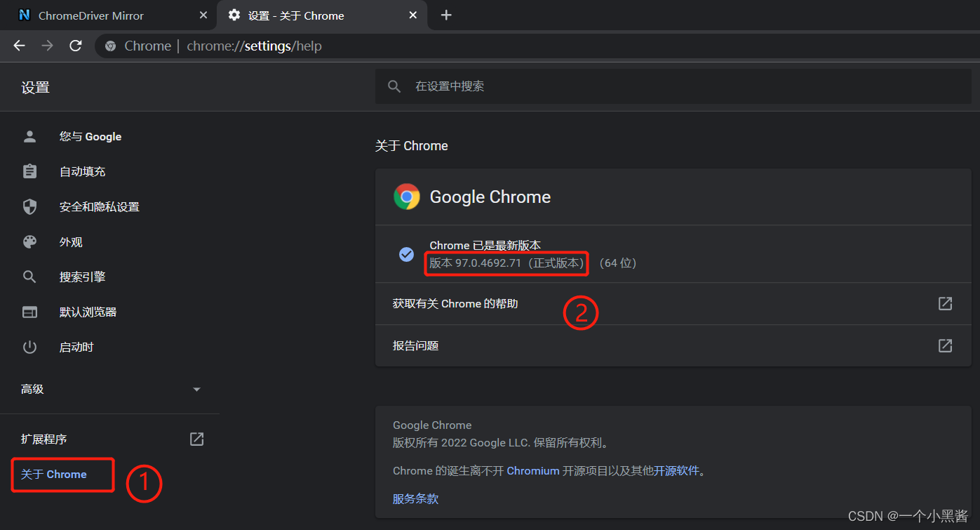
Task: Click the Google Chrome title text
Action: click(490, 197)
